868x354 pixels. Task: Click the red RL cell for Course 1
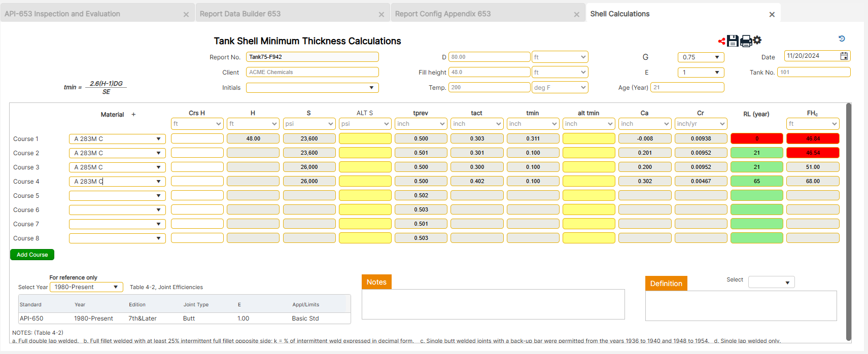(x=756, y=138)
